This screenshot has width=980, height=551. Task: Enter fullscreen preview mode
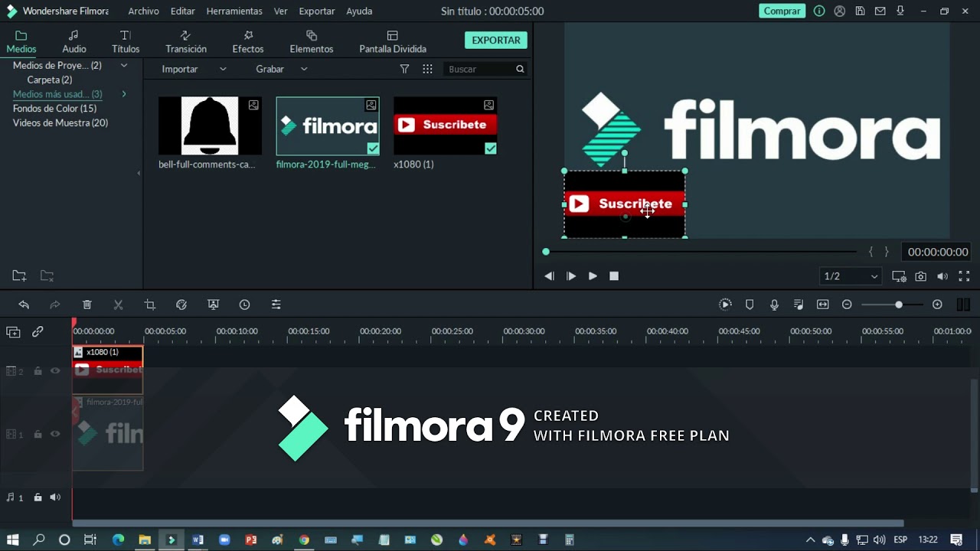pos(965,276)
